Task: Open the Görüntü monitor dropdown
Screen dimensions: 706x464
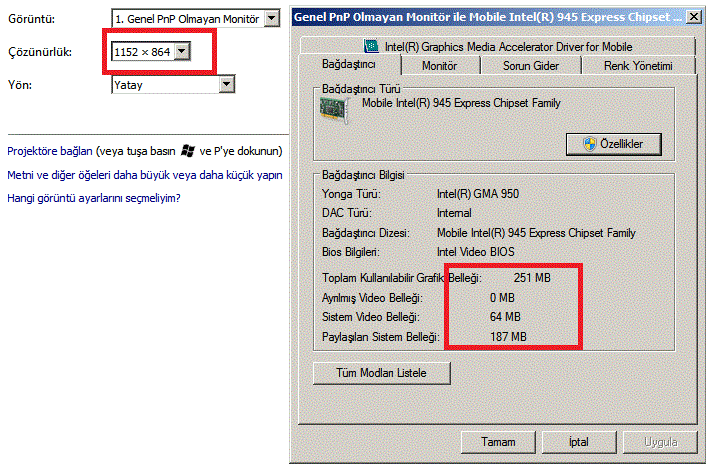Action: pos(195,18)
